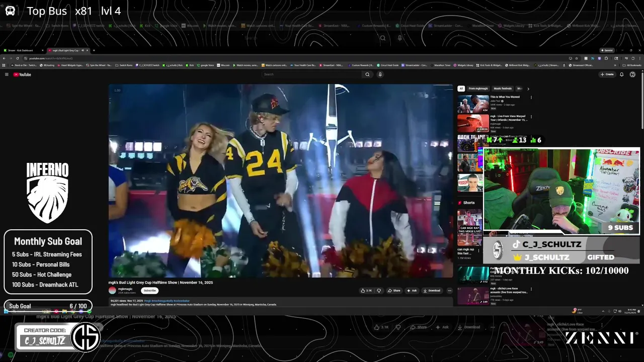Screen dimensions: 644x362
Task: Open the mgkmagic channel name link
Action: pyautogui.click(x=125, y=289)
